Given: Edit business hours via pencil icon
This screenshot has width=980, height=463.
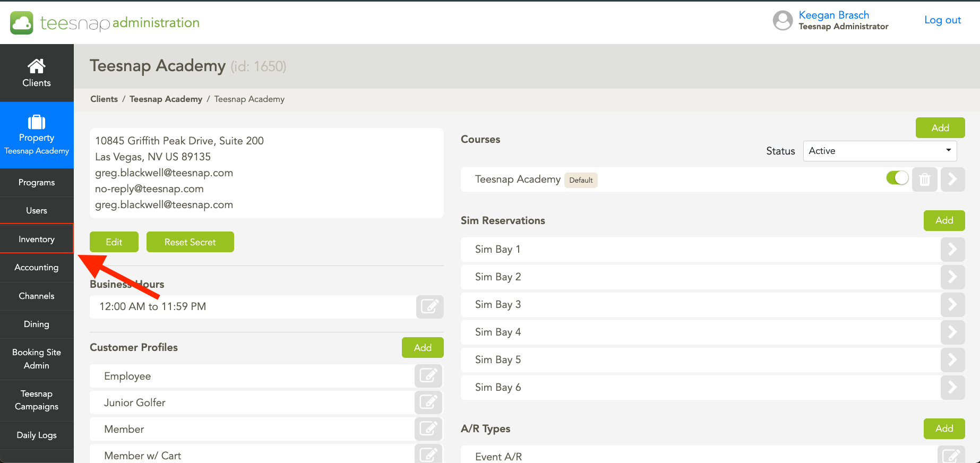Looking at the screenshot, I should [x=429, y=307].
